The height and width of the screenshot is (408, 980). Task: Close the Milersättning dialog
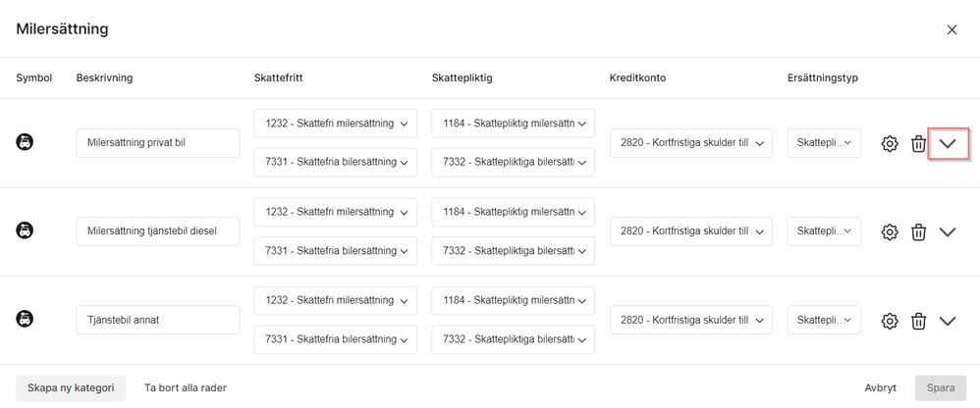click(952, 30)
